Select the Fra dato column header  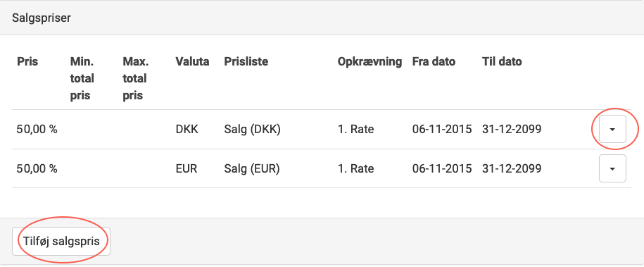pyautogui.click(x=434, y=62)
